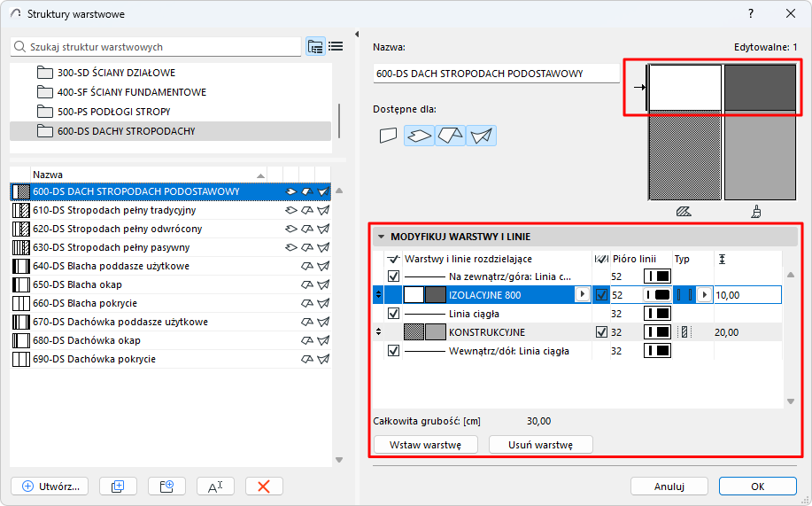812x506 pixels.
Task: Click the KONSTRUKCYJNE core type icon
Action: tap(684, 332)
